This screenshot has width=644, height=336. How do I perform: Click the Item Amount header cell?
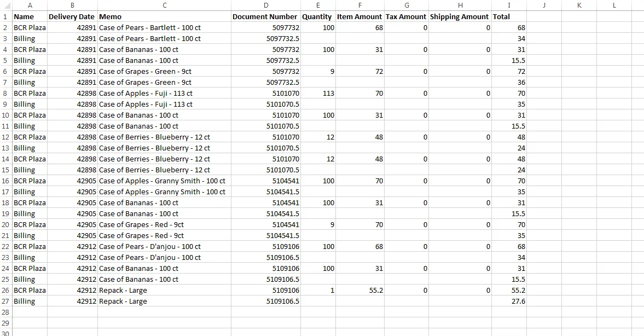pyautogui.click(x=360, y=17)
